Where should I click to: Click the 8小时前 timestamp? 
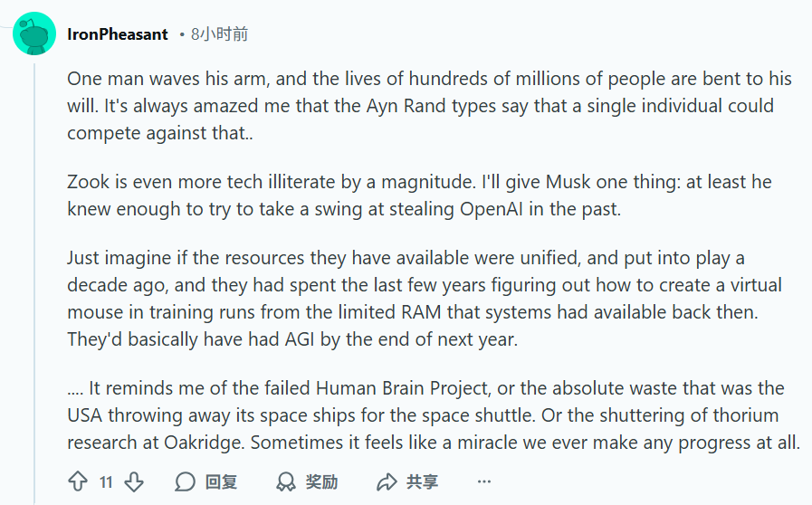tap(220, 34)
